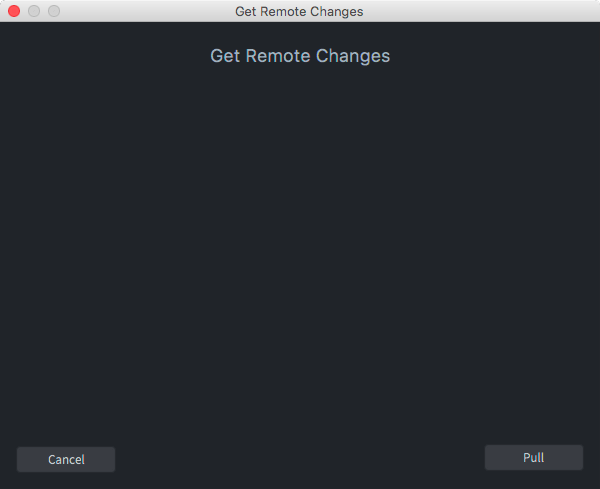Dismiss the dialog with Cancel
The width and height of the screenshot is (600, 489).
pos(66,459)
